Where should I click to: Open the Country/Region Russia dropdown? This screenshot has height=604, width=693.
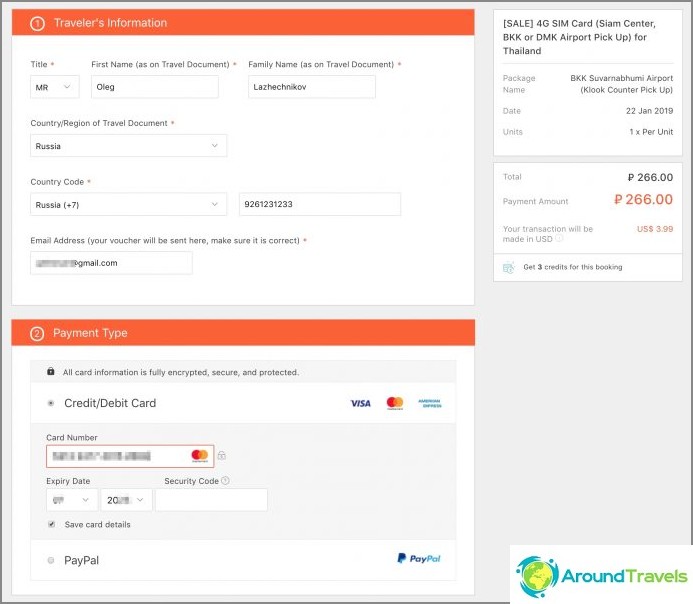(x=129, y=146)
